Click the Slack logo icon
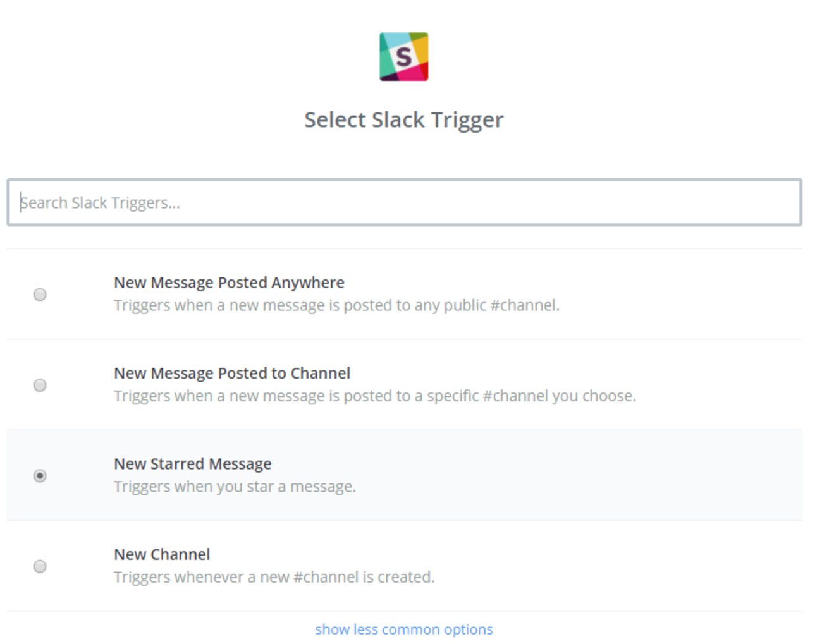Image resolution: width=822 pixels, height=644 pixels. pos(403,57)
